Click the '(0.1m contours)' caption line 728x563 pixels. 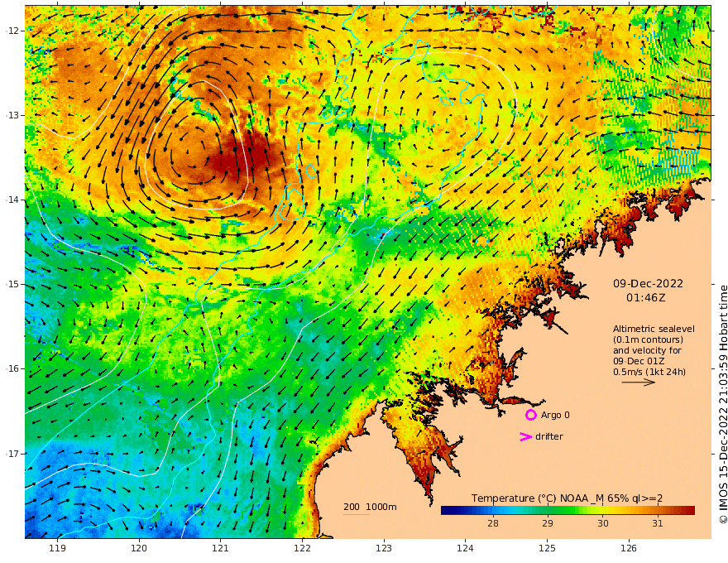click(648, 339)
